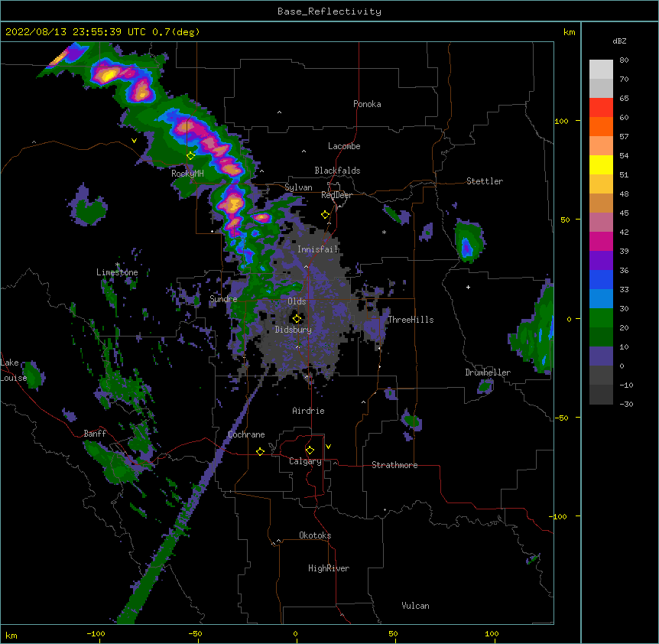The height and width of the screenshot is (644, 659).
Task: Click the isolated storm cell southeast of Stettler
Action: (x=469, y=240)
